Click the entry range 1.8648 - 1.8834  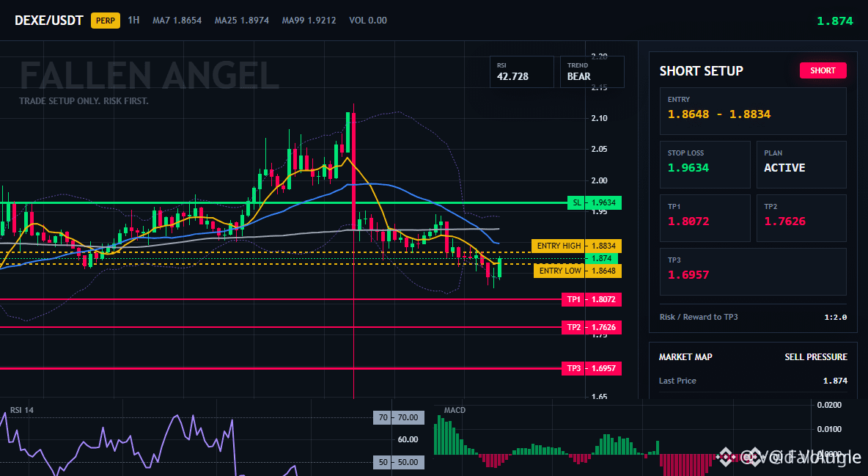click(719, 114)
